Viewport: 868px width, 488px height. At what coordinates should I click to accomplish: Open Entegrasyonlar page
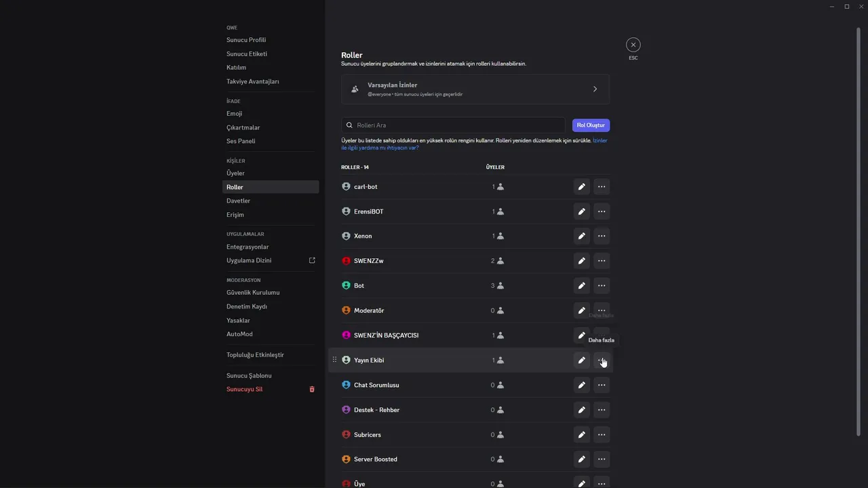click(271, 247)
